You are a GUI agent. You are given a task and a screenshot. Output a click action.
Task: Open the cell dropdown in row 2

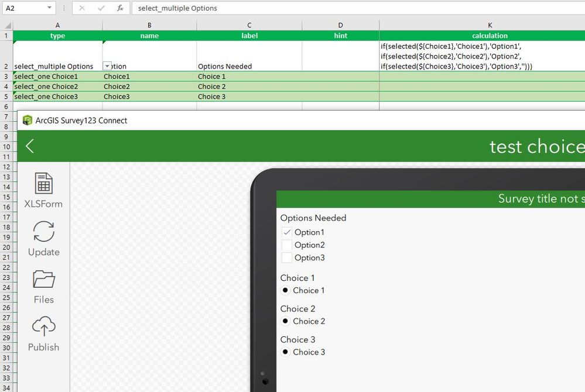click(107, 66)
